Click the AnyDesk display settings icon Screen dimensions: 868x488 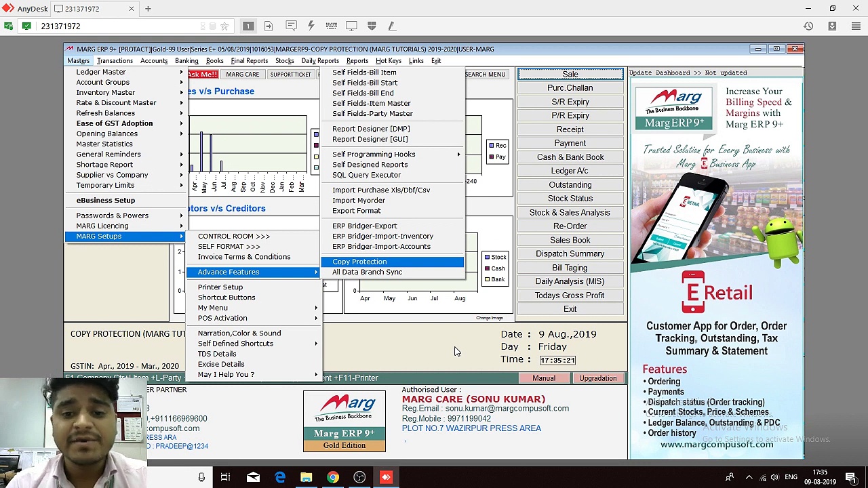351,26
